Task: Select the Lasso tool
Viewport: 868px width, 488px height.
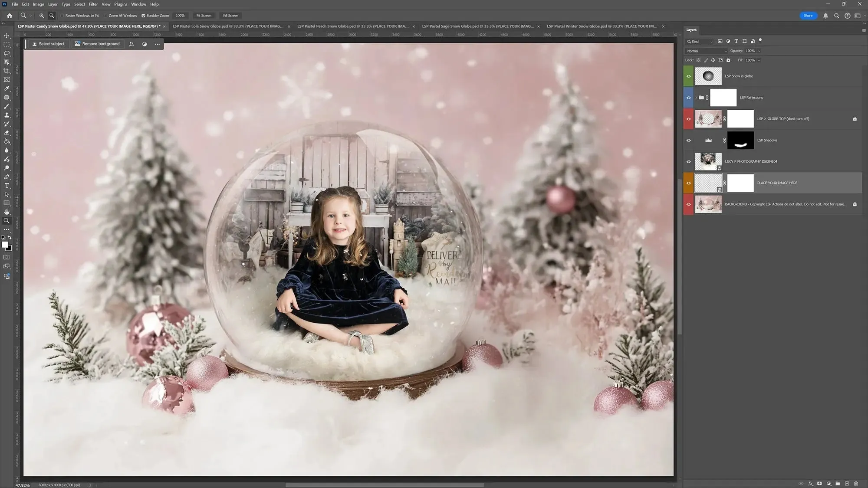Action: [7, 53]
